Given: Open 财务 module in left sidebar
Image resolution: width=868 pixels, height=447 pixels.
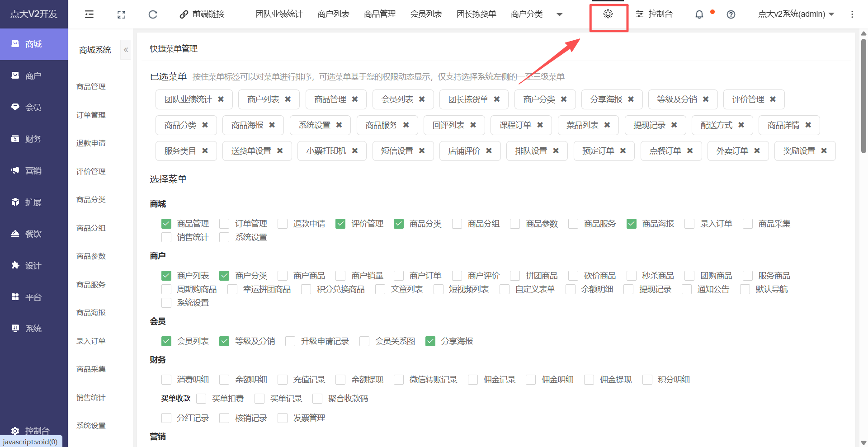Looking at the screenshot, I should (34, 139).
